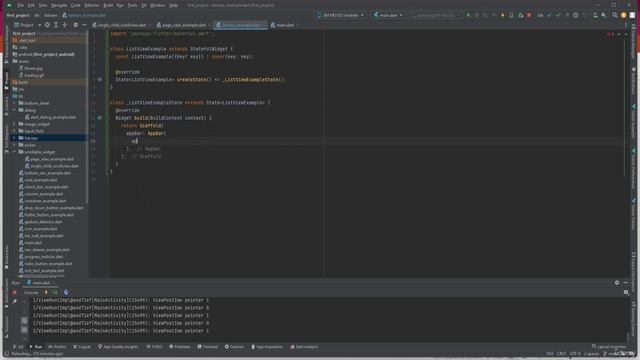Open the main.dart run configuration dropdown
The width and height of the screenshot is (640, 360).
click(388, 15)
